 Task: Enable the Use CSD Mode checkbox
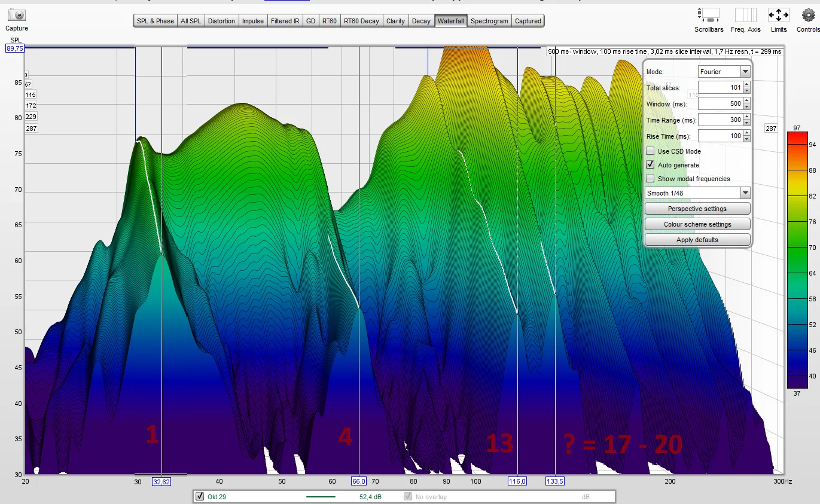coord(650,151)
